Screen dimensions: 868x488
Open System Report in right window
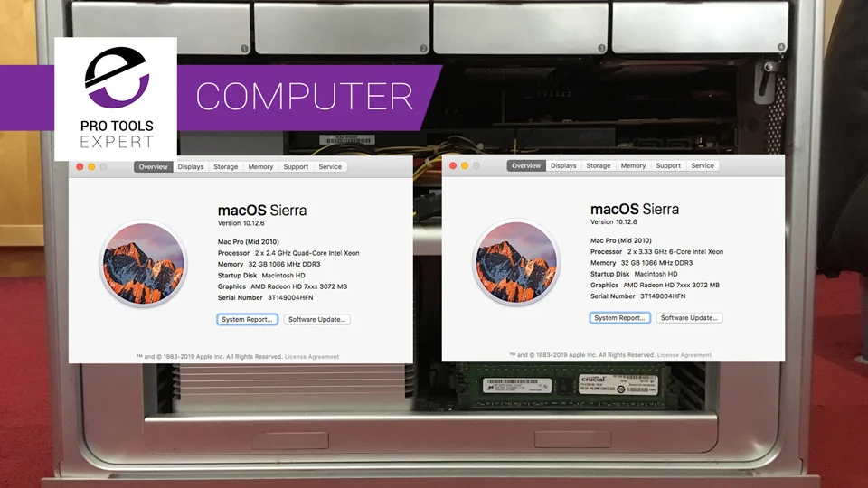[x=619, y=317]
